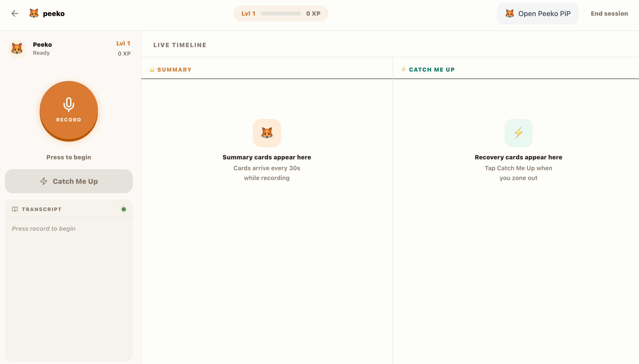Click the 'Press record to begin' transcript area
Image resolution: width=639 pixels, height=364 pixels.
click(x=44, y=229)
